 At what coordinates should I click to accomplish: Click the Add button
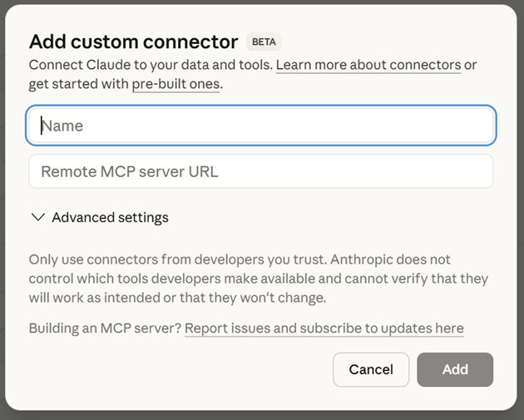[455, 369]
